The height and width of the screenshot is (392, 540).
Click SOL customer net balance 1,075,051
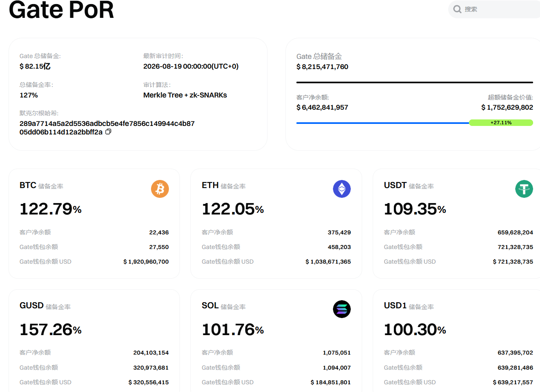337,353
